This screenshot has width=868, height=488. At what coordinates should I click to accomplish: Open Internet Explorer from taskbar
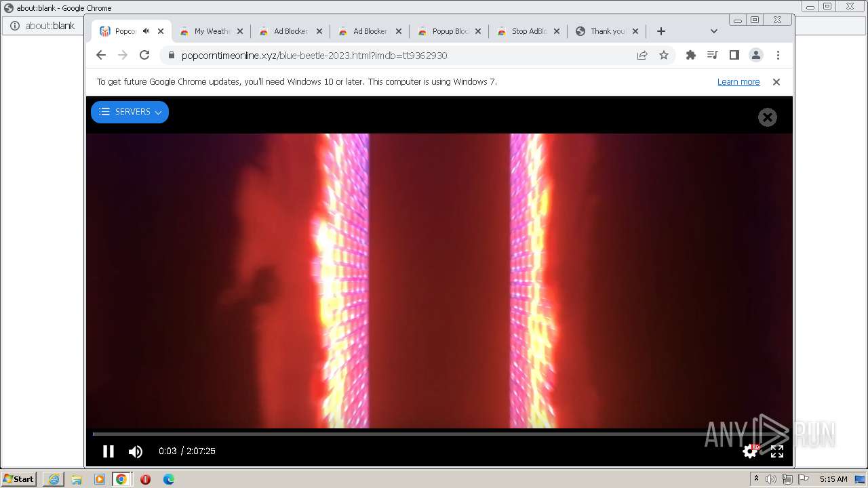(x=54, y=479)
